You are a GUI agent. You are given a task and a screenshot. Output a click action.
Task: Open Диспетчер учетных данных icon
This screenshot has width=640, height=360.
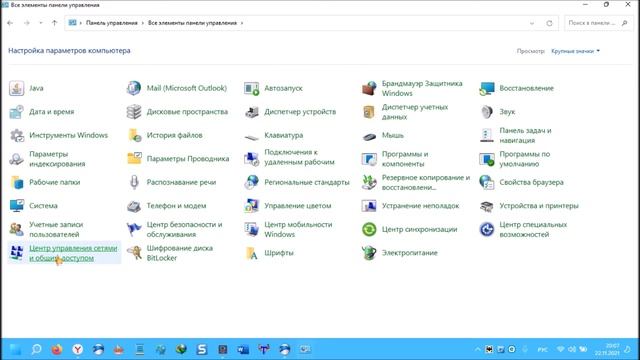click(369, 112)
